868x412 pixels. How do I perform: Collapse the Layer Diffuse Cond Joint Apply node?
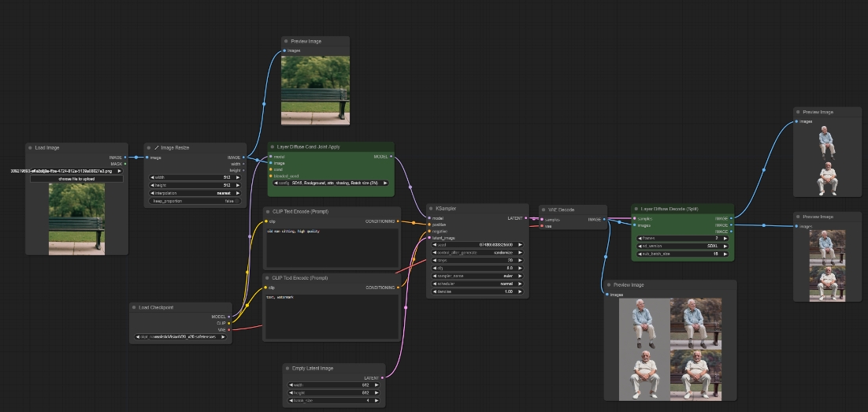[273, 147]
